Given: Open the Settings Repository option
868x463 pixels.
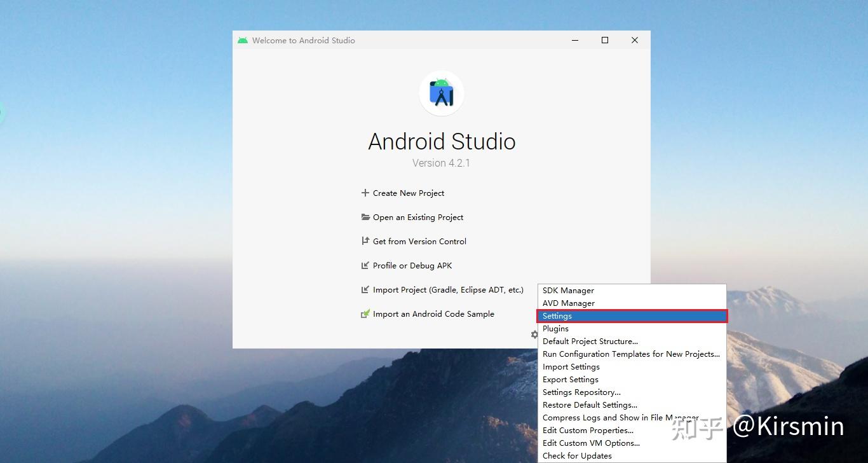Looking at the screenshot, I should (x=581, y=392).
